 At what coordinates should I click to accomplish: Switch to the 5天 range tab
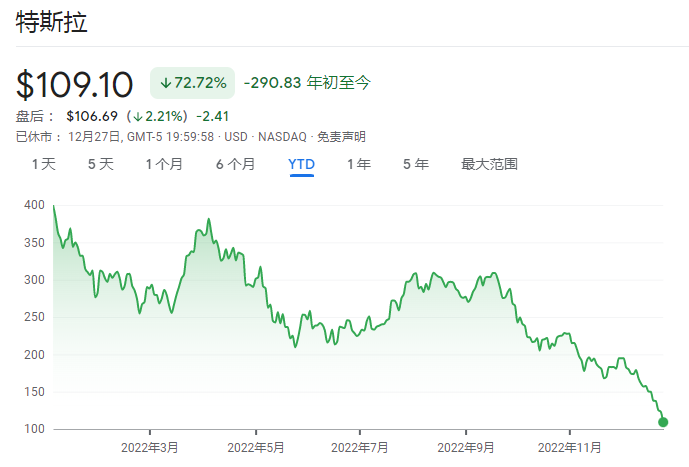[101, 164]
